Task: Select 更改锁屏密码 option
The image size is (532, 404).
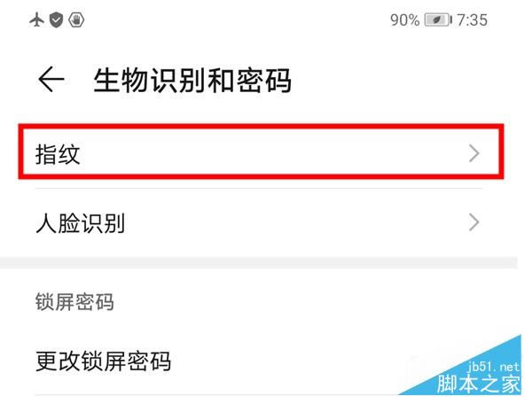Action: pyautogui.click(x=259, y=361)
